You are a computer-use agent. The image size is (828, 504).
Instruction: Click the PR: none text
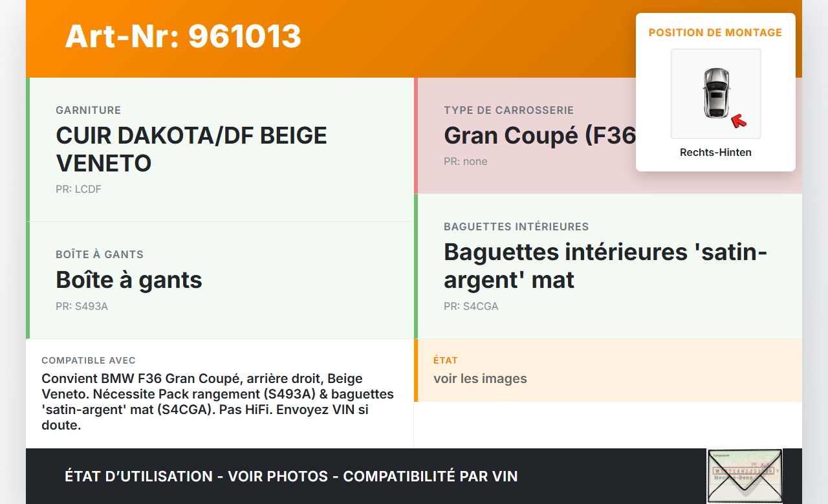(x=465, y=162)
